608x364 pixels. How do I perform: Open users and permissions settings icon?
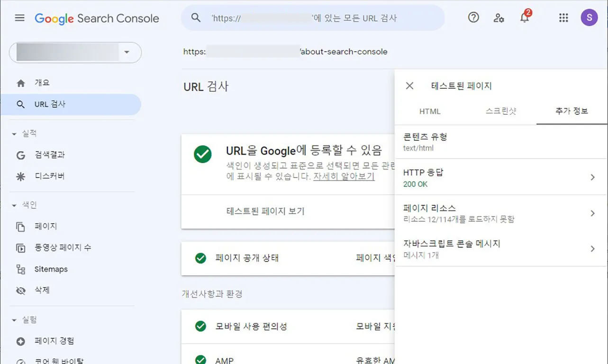point(499,18)
